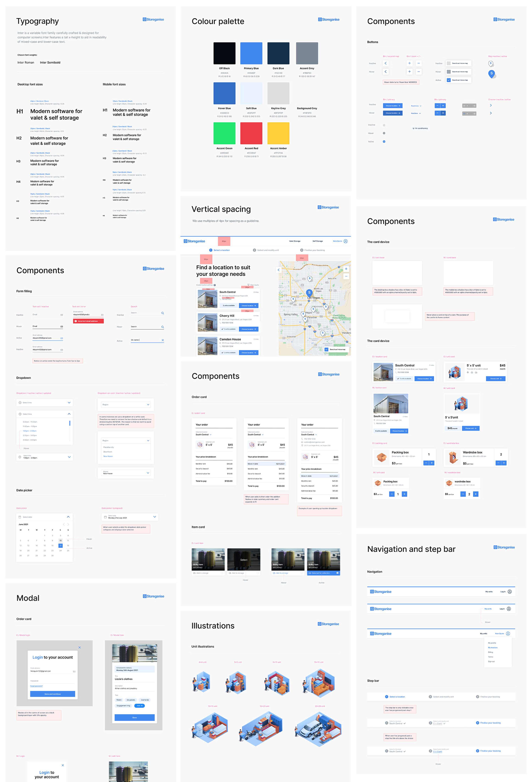This screenshot has width=532, height=782.
Task: Select the 20x20 unit illustration with the car
Action: tap(318, 729)
